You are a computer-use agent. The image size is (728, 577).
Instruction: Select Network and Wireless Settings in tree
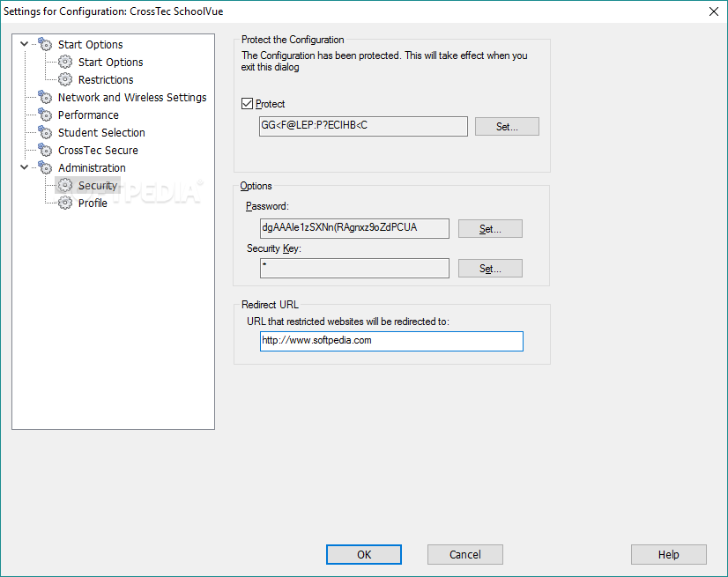(x=132, y=98)
